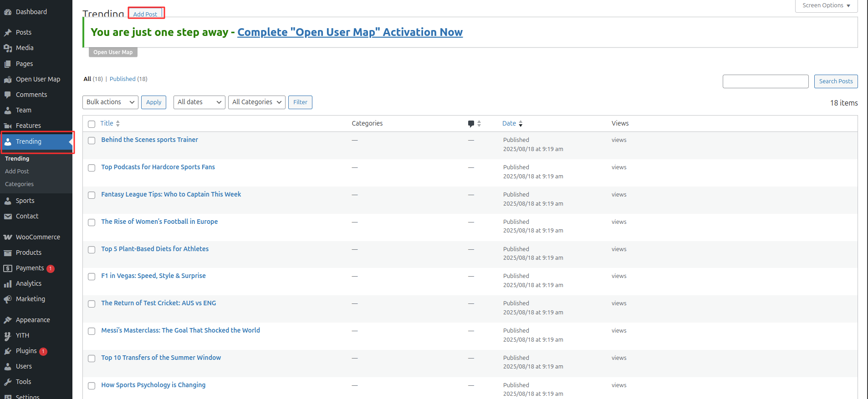The width and height of the screenshot is (868, 399).
Task: Open the Bulk actions dropdown
Action: click(110, 102)
